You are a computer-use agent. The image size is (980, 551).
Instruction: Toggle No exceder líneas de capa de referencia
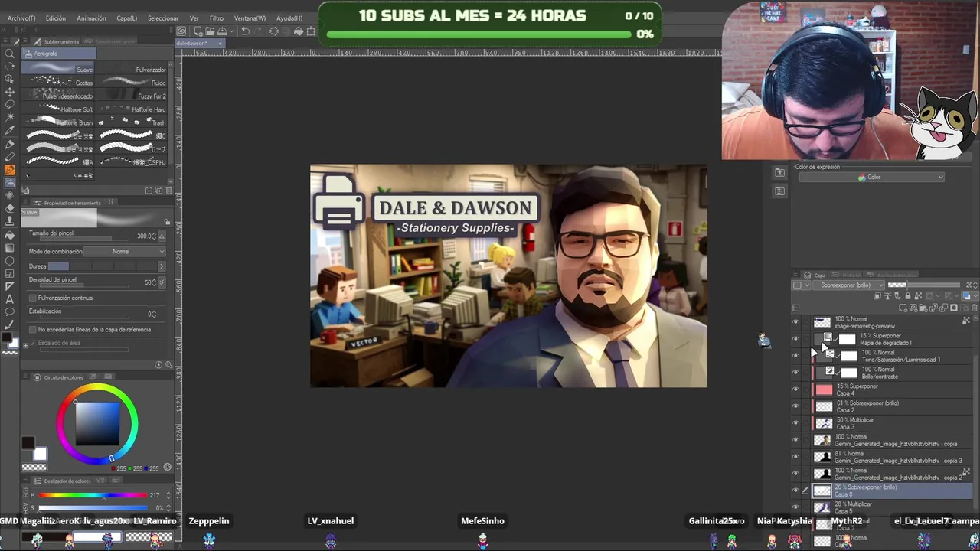tap(33, 330)
